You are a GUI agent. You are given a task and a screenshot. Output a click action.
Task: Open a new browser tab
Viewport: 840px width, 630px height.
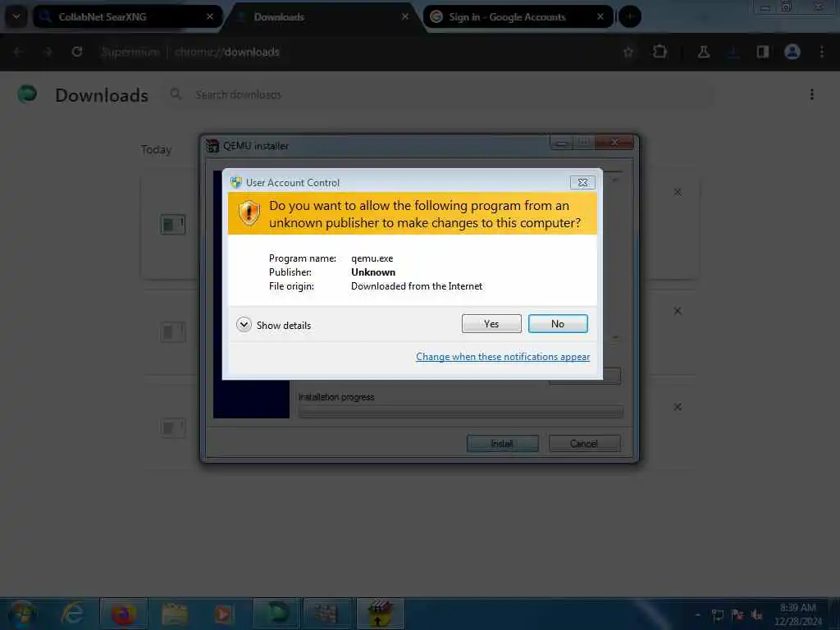630,16
